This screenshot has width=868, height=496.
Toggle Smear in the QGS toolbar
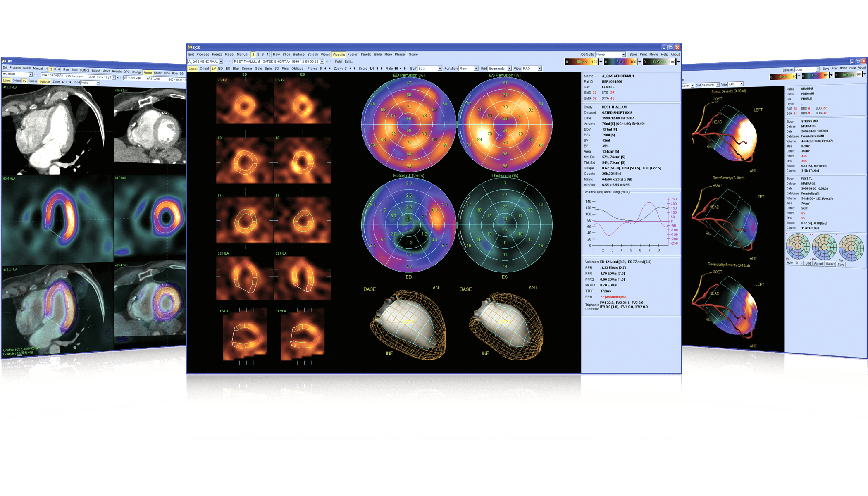247,69
